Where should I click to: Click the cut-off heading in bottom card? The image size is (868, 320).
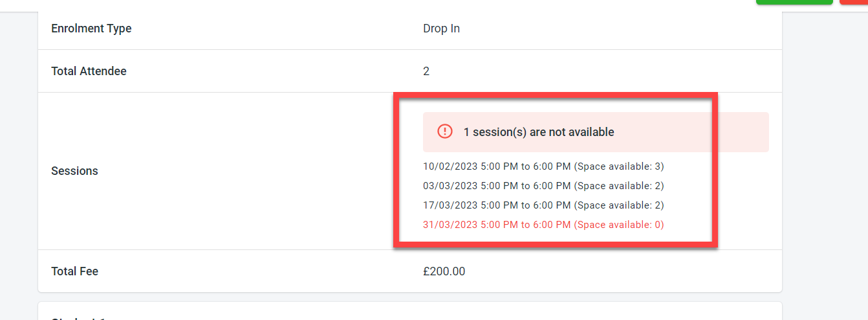(78, 317)
